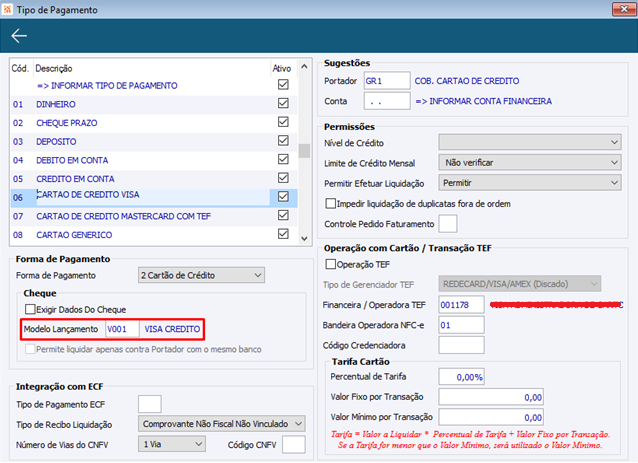Select the CHEQUE PRAZO row

pyautogui.click(x=154, y=123)
